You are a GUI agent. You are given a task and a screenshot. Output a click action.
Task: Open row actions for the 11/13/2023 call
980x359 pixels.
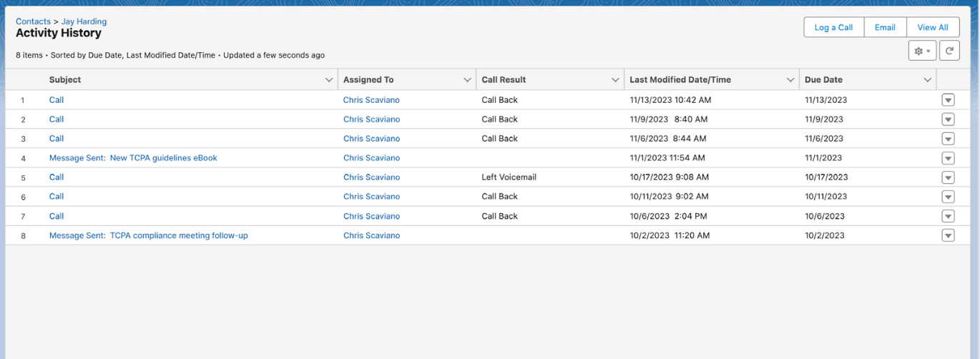[948, 100]
